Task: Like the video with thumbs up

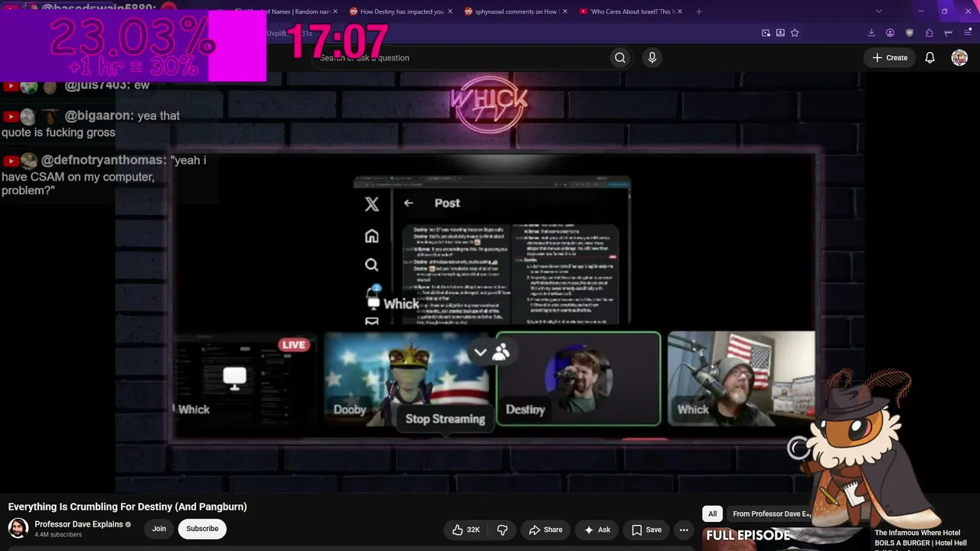Action: tap(465, 530)
